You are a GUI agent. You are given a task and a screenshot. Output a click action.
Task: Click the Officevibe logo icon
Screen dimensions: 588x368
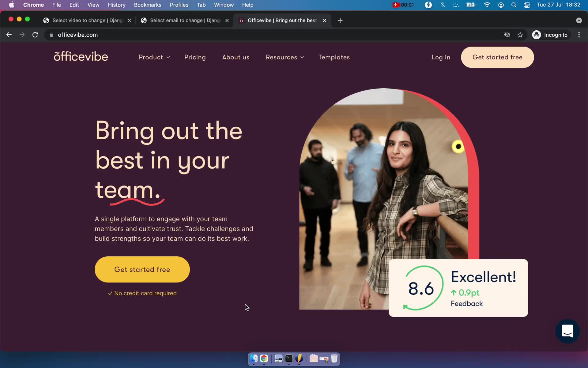pyautogui.click(x=81, y=57)
